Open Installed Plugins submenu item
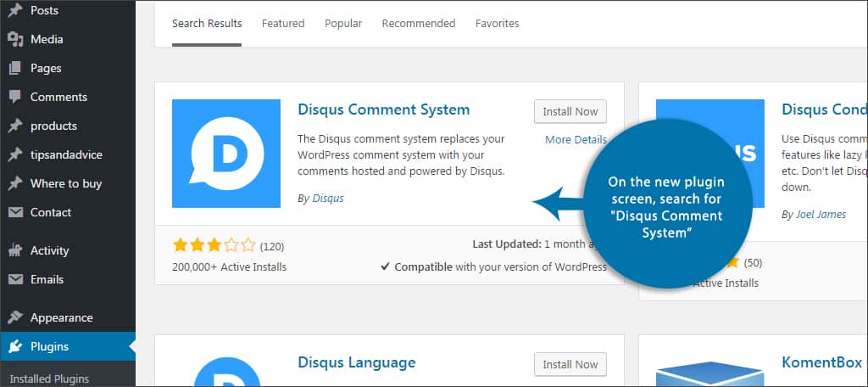Viewport: 868px width, 387px height. click(x=49, y=379)
